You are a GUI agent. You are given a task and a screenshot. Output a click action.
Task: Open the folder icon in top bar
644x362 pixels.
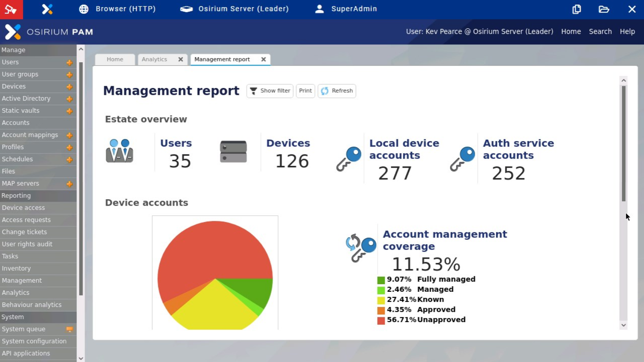(604, 9)
